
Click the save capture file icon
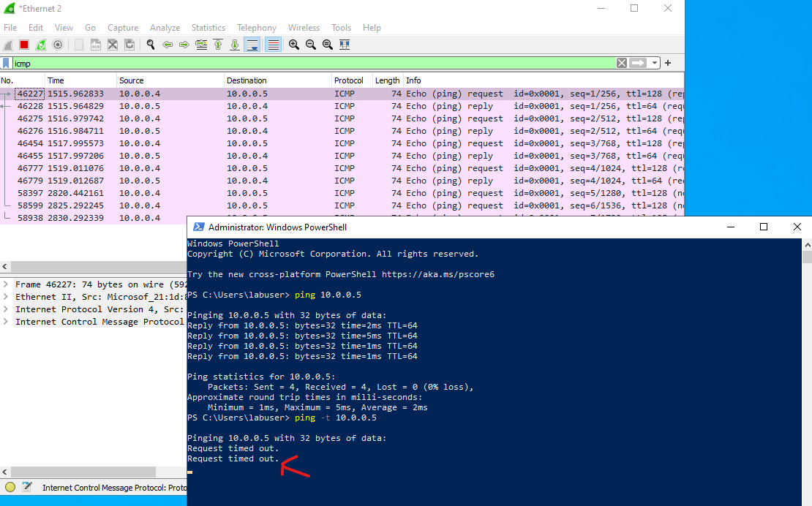(96, 45)
